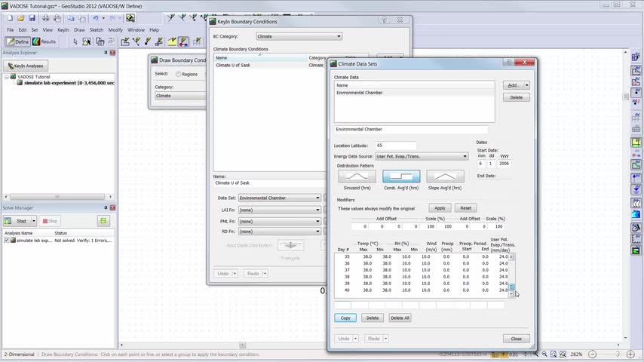Open the KeyIn menu
The image size is (644, 362).
pos(63,30)
